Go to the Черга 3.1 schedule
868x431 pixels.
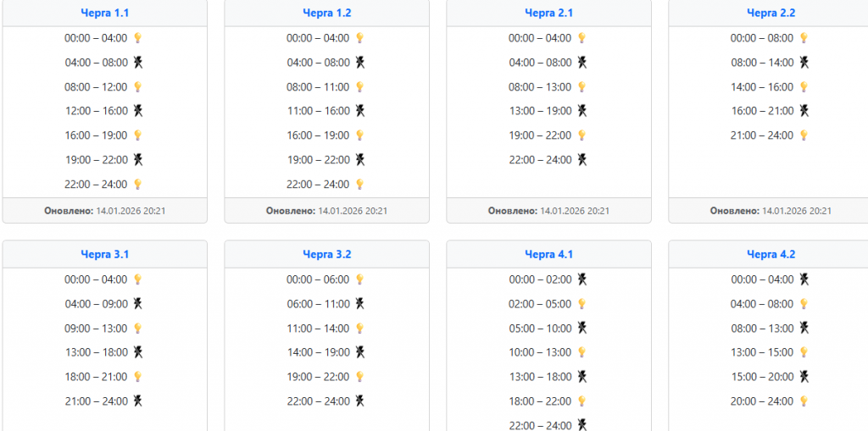point(105,254)
